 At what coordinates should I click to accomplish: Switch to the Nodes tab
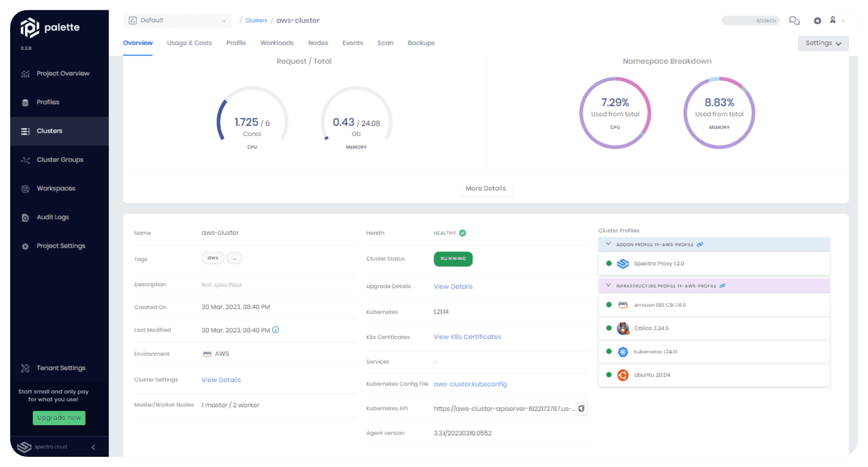[x=318, y=43]
